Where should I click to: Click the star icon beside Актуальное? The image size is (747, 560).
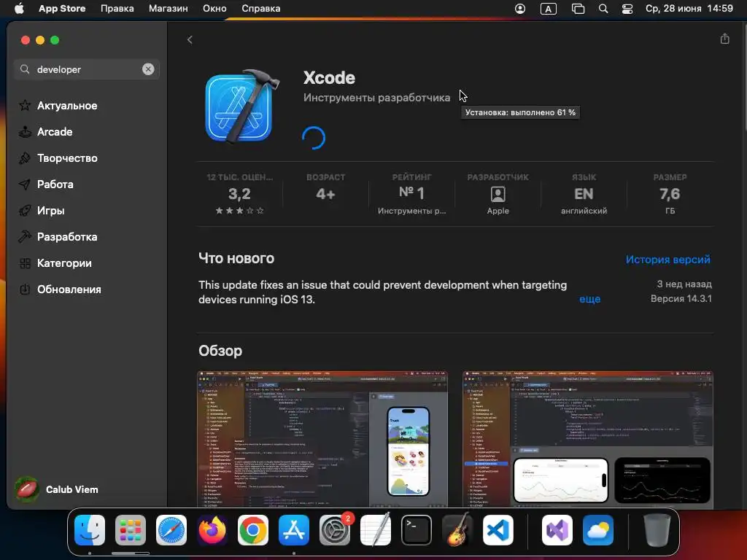[25, 105]
